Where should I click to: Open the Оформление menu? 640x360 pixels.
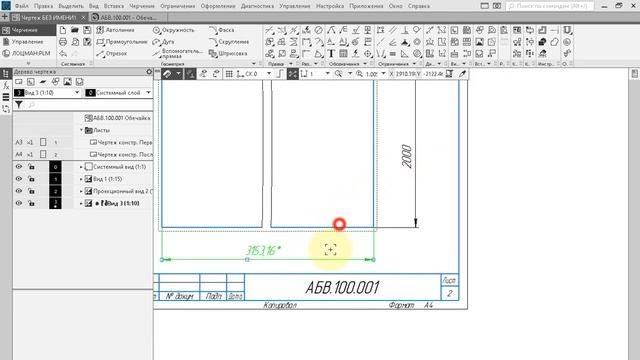coord(218,6)
